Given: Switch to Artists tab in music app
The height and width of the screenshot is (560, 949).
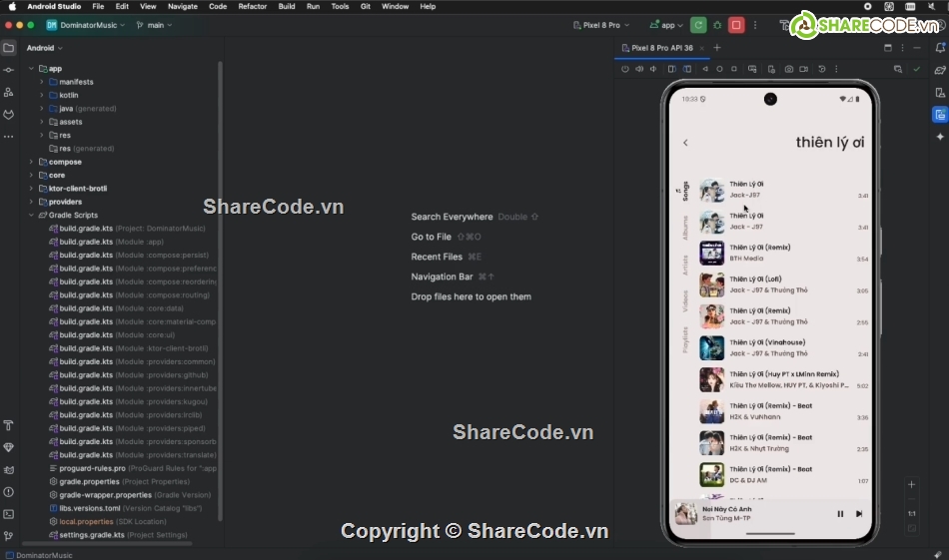Looking at the screenshot, I should pyautogui.click(x=685, y=265).
